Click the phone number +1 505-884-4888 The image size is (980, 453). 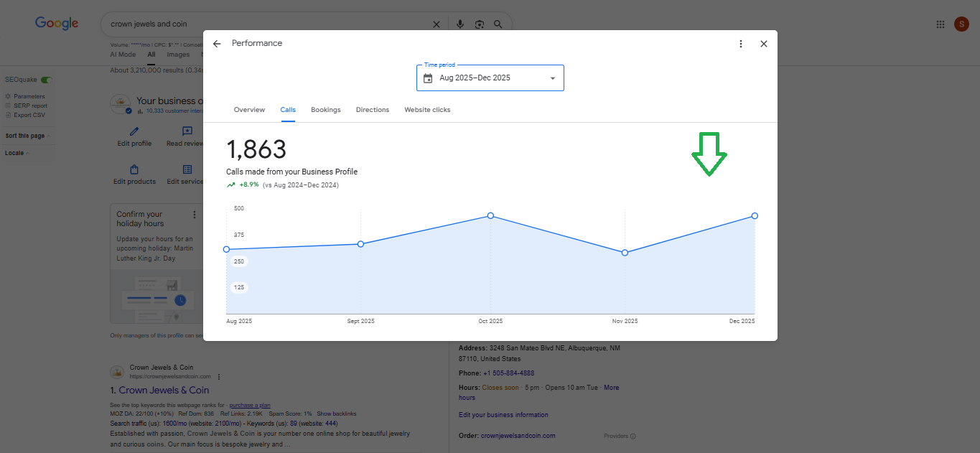508,373
